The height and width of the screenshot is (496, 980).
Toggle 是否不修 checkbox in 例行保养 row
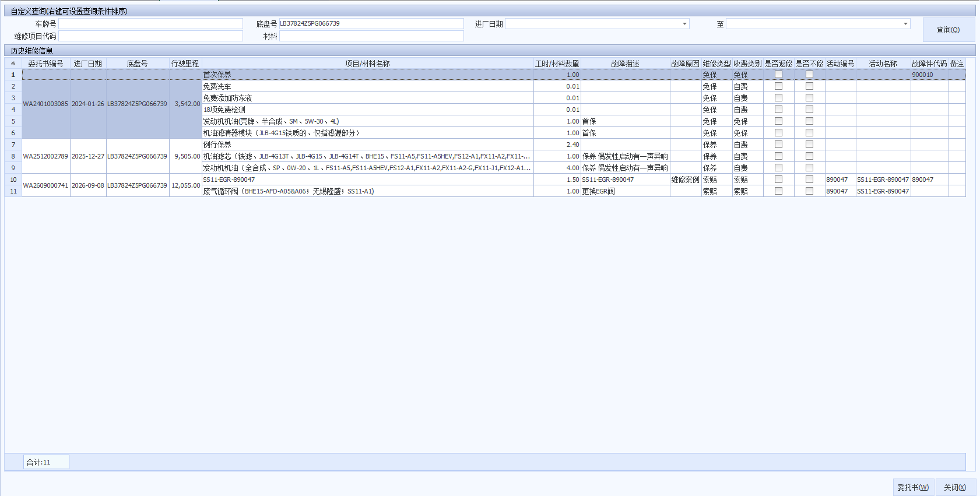click(x=809, y=145)
